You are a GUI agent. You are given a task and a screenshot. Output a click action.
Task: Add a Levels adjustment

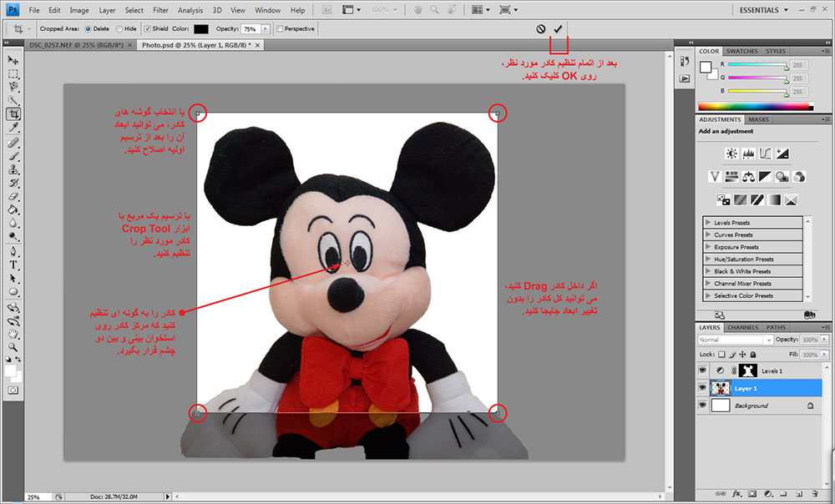pos(748,154)
